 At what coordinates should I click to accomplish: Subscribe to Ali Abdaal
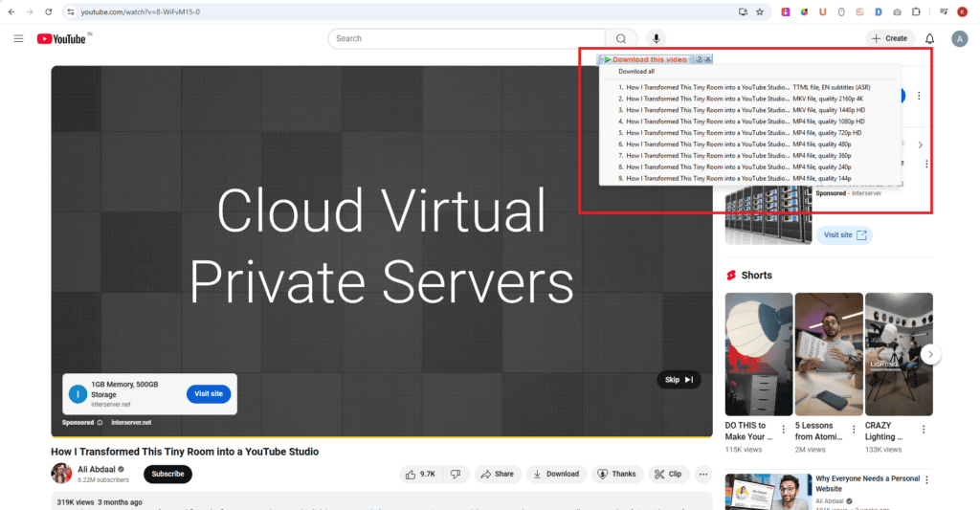click(x=167, y=475)
